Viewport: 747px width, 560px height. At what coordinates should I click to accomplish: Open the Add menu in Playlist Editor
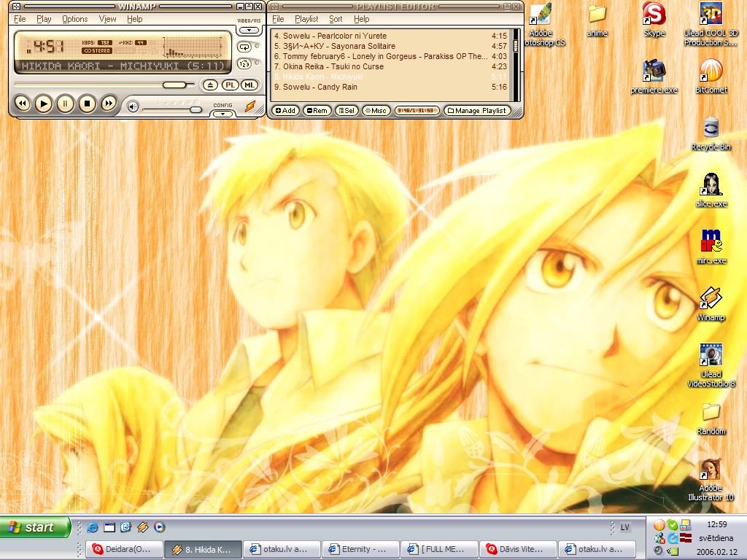coord(285,111)
